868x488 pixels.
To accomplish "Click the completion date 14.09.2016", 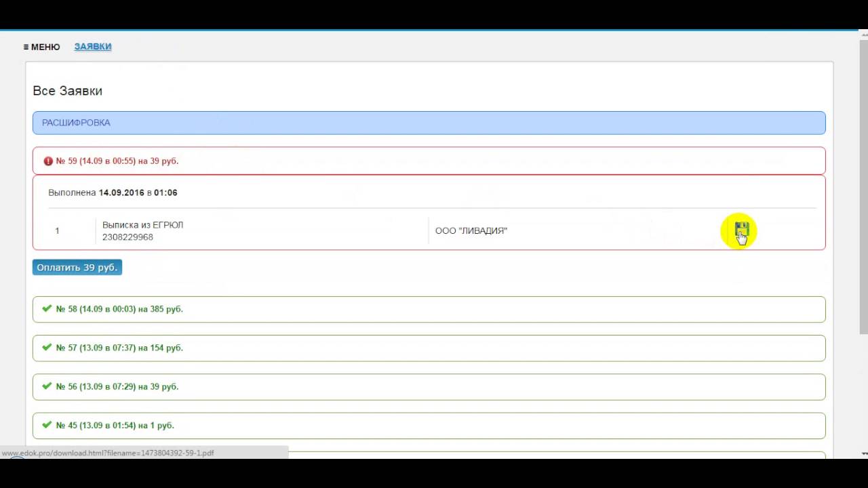I will [x=121, y=192].
